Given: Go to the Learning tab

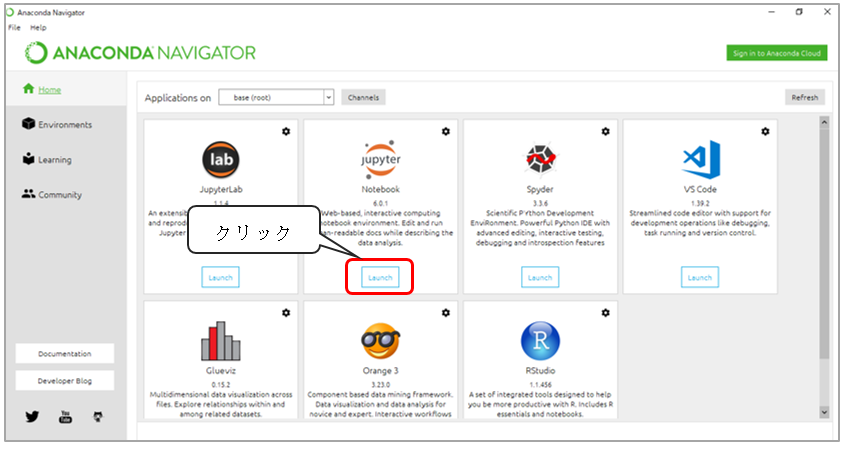Looking at the screenshot, I should (x=54, y=160).
